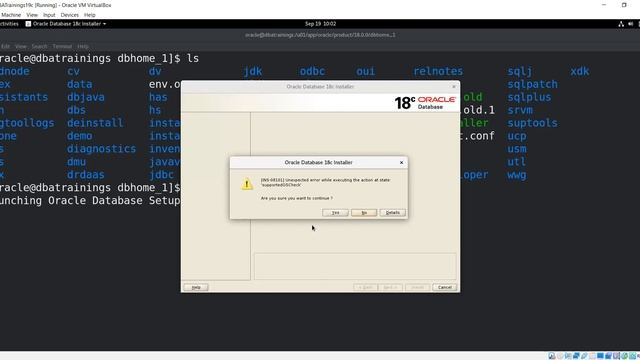Click 'Are you sure you want to continue ?' text

coord(296,198)
